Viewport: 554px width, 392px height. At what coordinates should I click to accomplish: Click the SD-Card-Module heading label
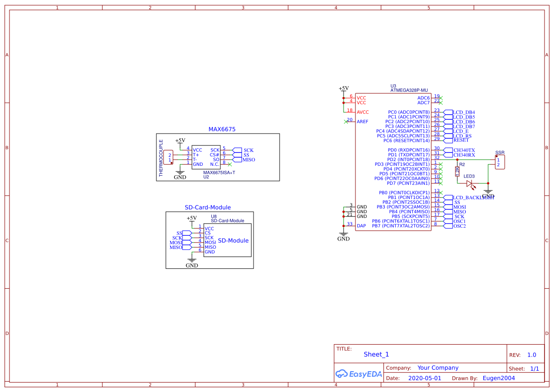point(209,207)
